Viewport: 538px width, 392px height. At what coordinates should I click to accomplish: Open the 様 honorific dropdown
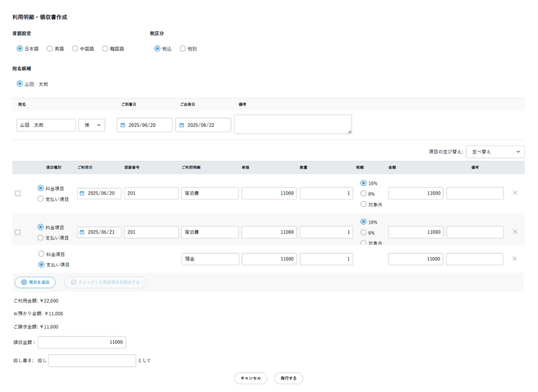(x=91, y=125)
